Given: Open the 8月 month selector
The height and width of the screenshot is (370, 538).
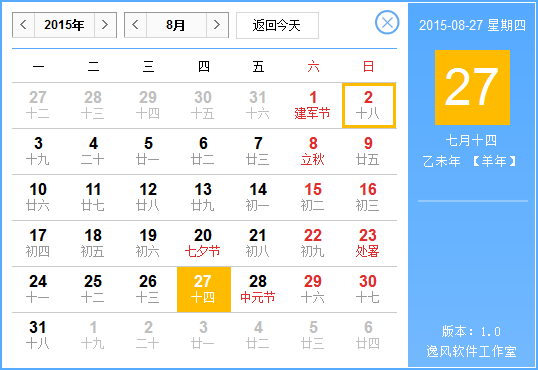Looking at the screenshot, I should click(x=176, y=25).
